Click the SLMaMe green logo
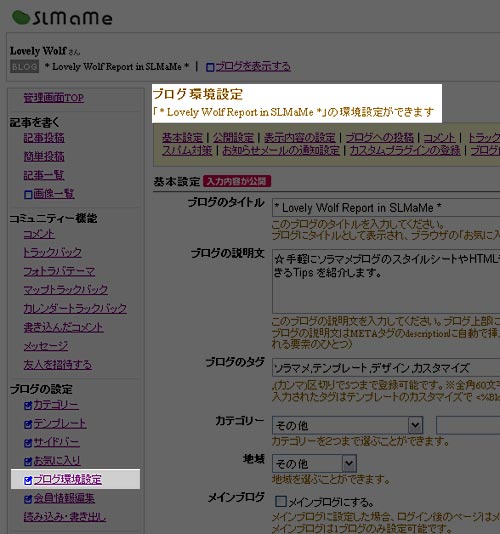The image size is (500, 534). coord(62,18)
